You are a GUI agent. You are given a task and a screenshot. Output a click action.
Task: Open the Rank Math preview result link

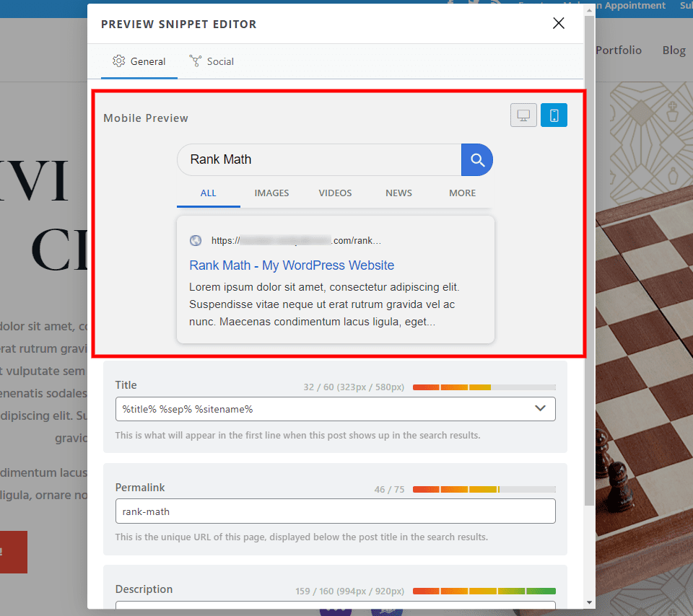click(x=291, y=265)
